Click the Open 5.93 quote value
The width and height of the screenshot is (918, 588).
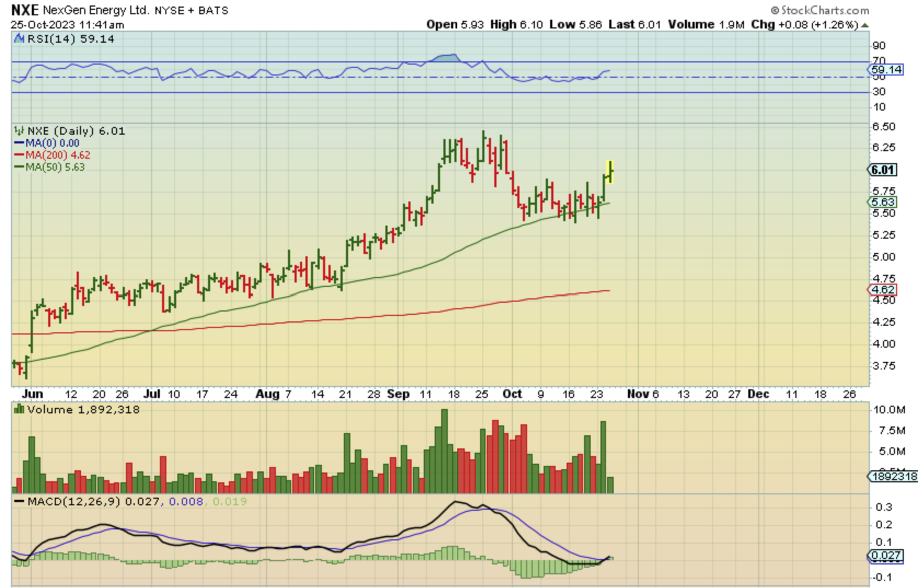(455, 25)
